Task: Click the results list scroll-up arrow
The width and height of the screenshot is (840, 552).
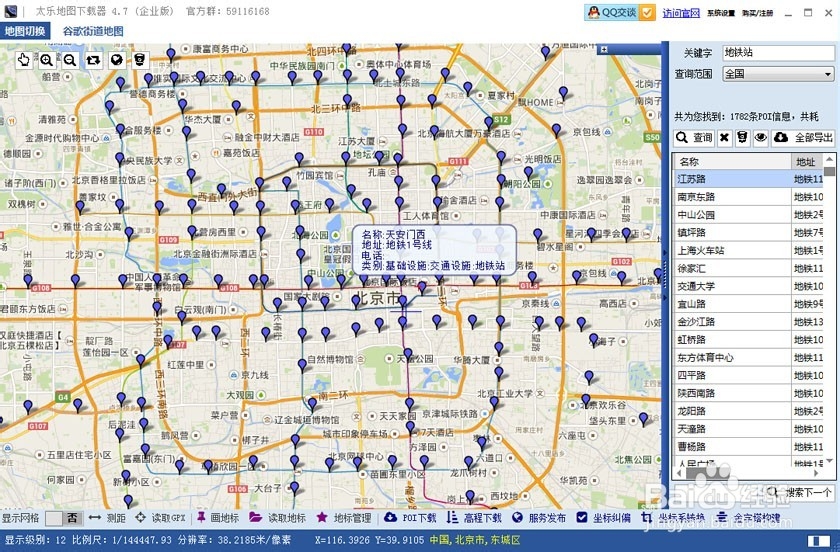Action: coord(829,159)
